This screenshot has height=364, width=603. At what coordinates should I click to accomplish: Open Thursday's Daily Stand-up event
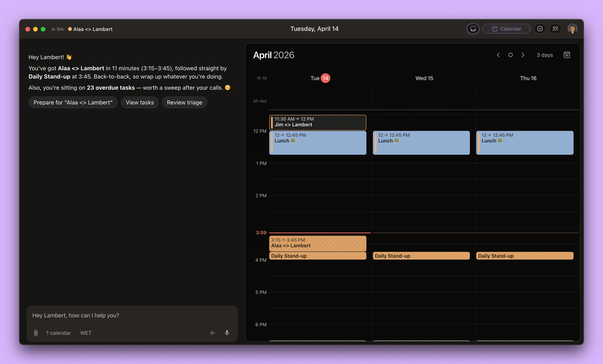[x=525, y=256]
